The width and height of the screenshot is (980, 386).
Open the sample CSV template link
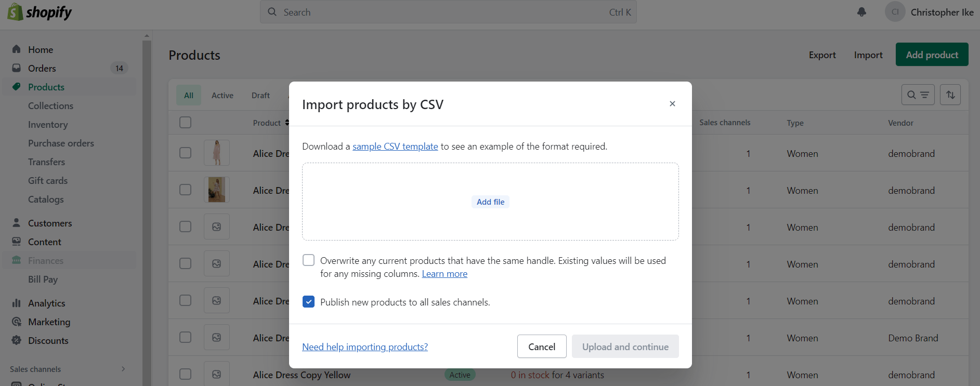[x=395, y=147]
